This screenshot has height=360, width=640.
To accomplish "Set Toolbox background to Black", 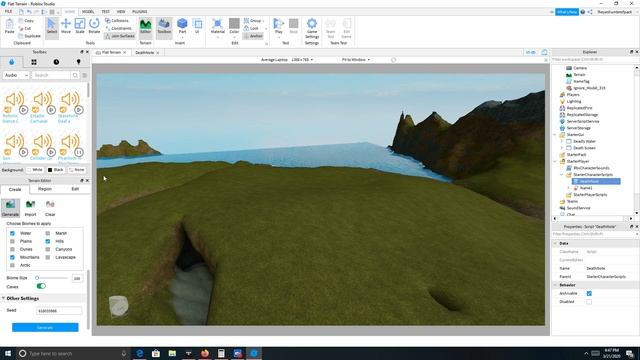I will 56,169.
